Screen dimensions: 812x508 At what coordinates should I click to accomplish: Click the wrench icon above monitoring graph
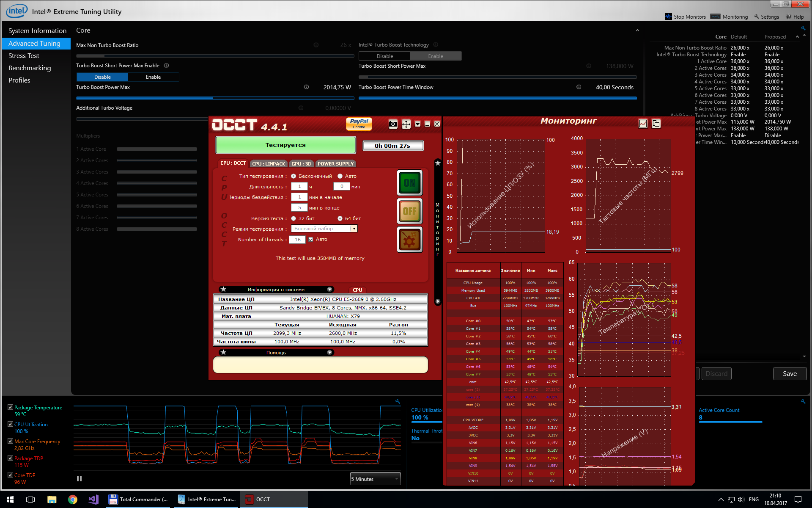(x=397, y=401)
